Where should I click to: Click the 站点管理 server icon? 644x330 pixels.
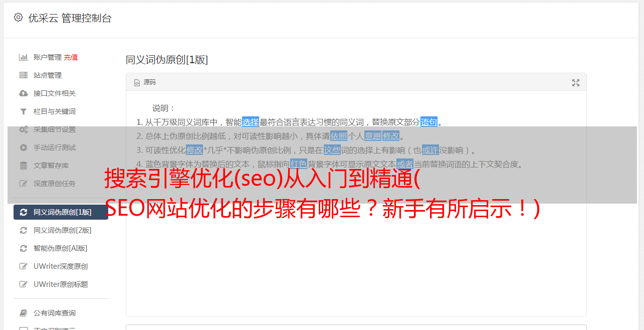coord(23,75)
